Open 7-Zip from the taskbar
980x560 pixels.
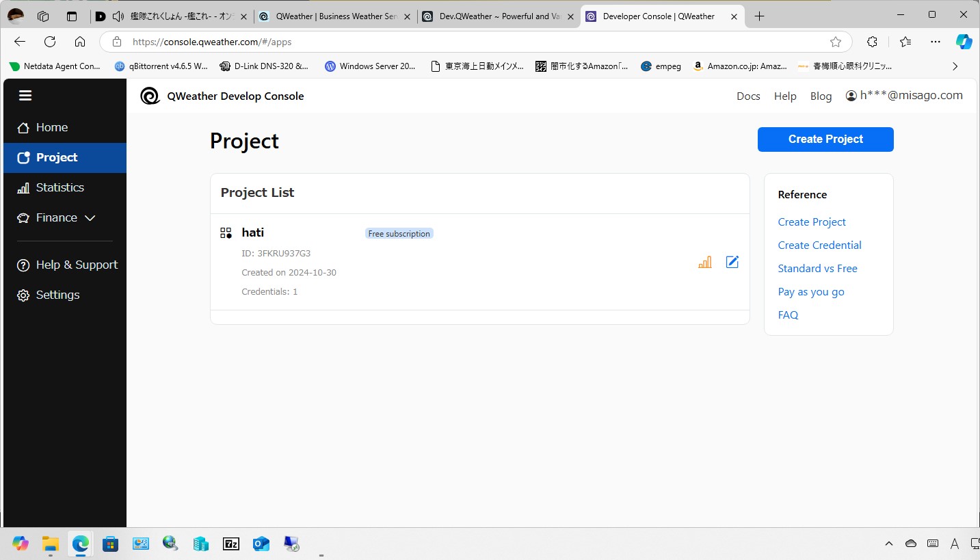point(231,544)
